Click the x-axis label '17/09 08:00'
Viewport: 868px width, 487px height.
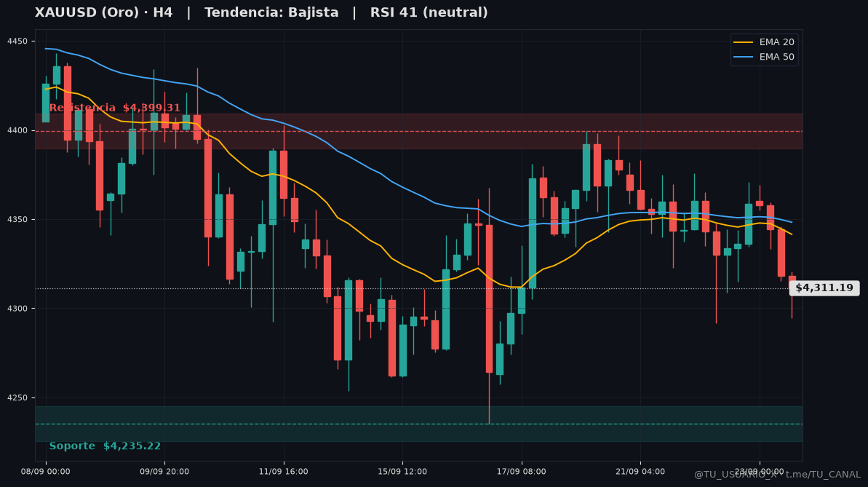click(522, 472)
